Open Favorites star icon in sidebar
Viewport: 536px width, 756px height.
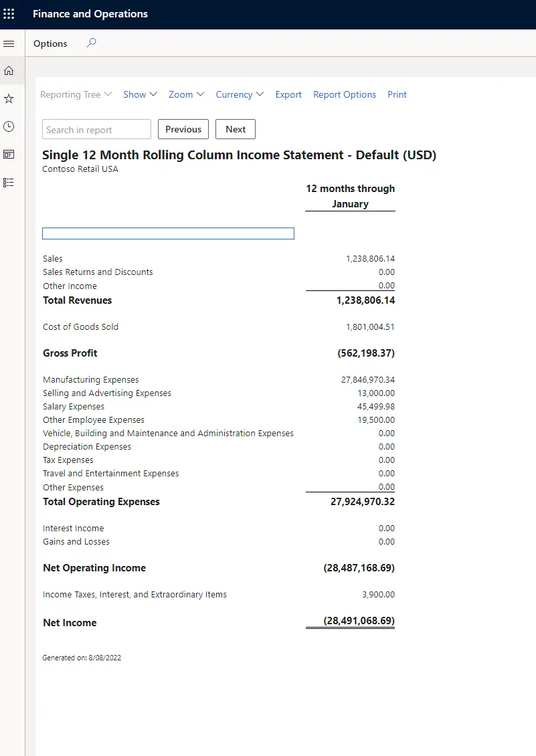pyautogui.click(x=9, y=99)
